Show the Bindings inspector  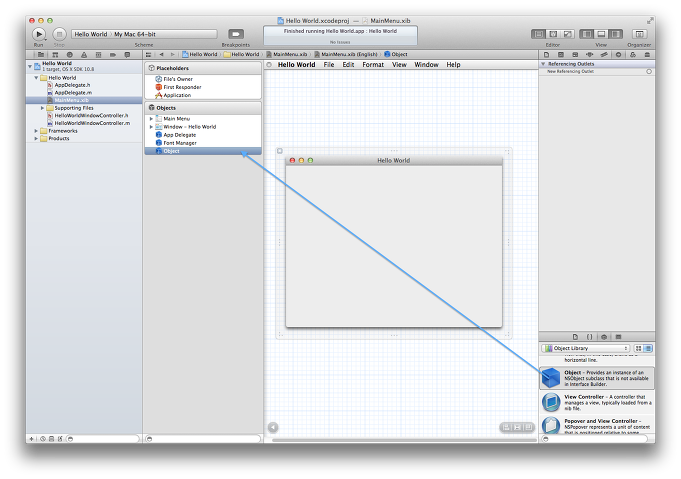(x=633, y=55)
